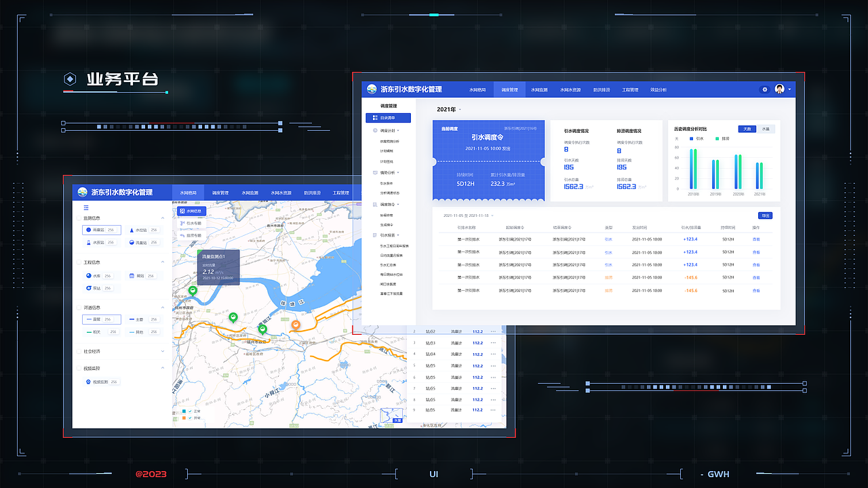This screenshot has width=868, height=488.
Task: Select the 排涝专题 map button
Action: (x=191, y=235)
